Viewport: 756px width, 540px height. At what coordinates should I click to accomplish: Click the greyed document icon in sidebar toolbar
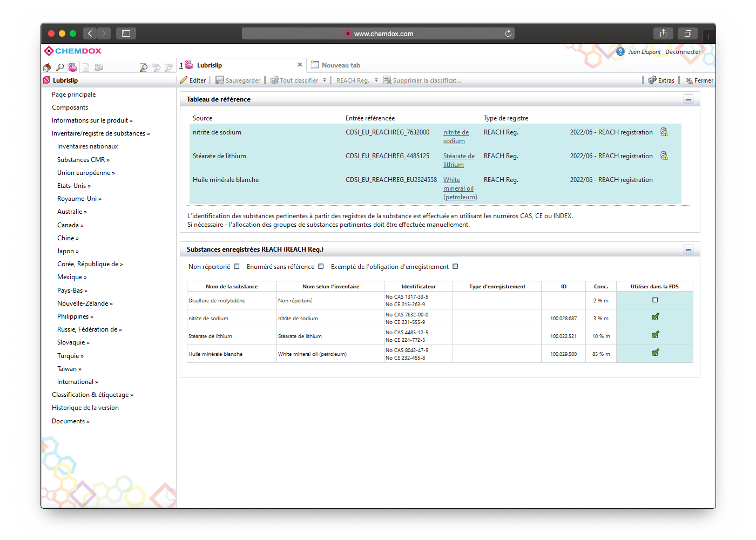point(86,67)
